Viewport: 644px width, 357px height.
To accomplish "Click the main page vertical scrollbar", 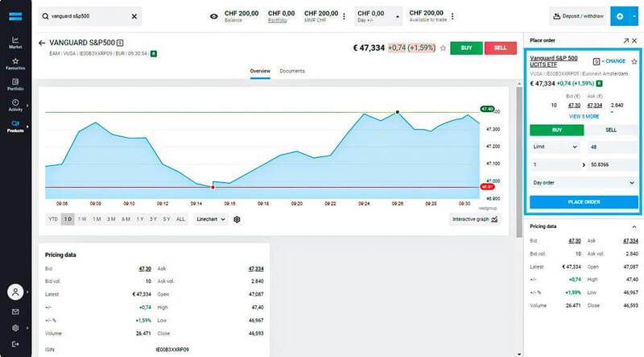I will (519, 163).
